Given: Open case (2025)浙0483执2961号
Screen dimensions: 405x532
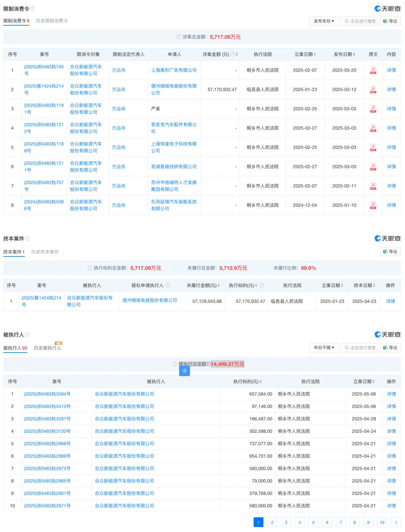Looking at the screenshot, I should (47, 493).
